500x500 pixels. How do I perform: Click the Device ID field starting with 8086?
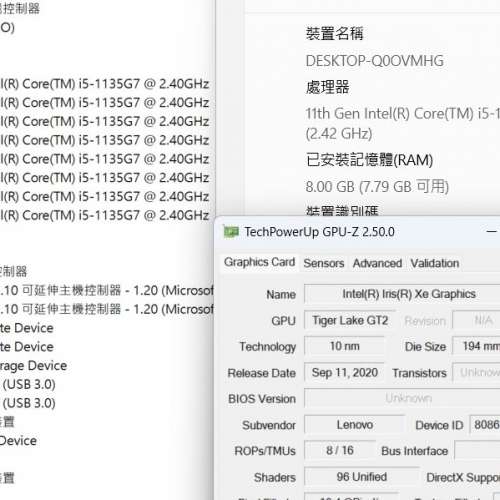point(485,425)
